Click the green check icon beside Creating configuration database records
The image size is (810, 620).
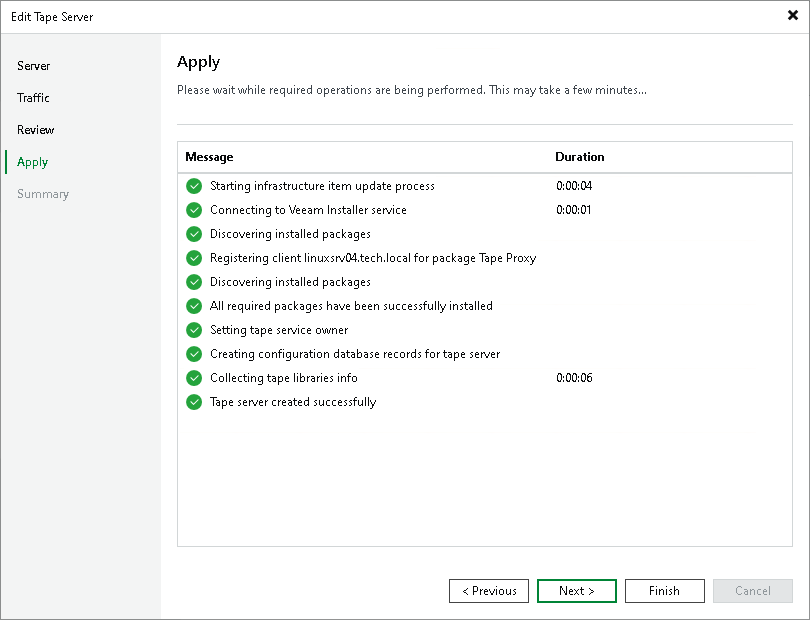click(194, 354)
